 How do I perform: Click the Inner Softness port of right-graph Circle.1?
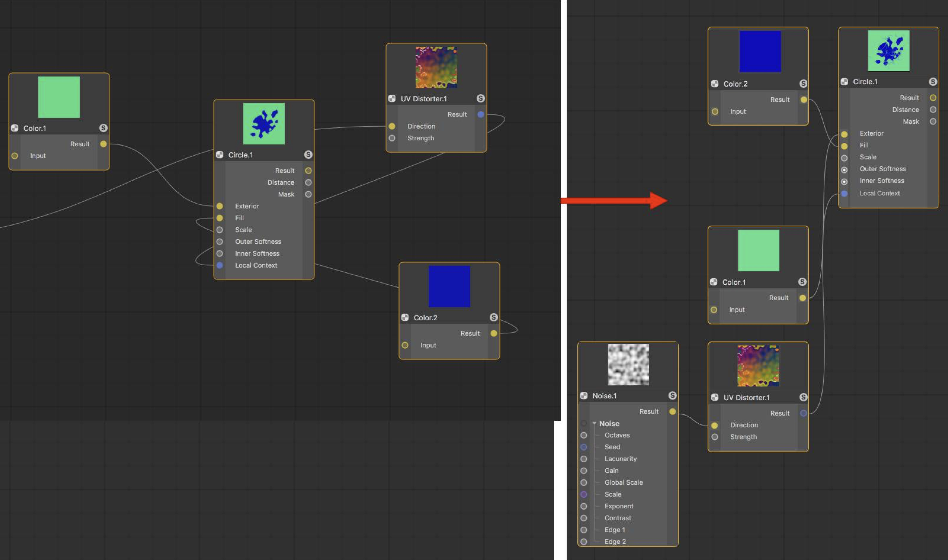844,182
